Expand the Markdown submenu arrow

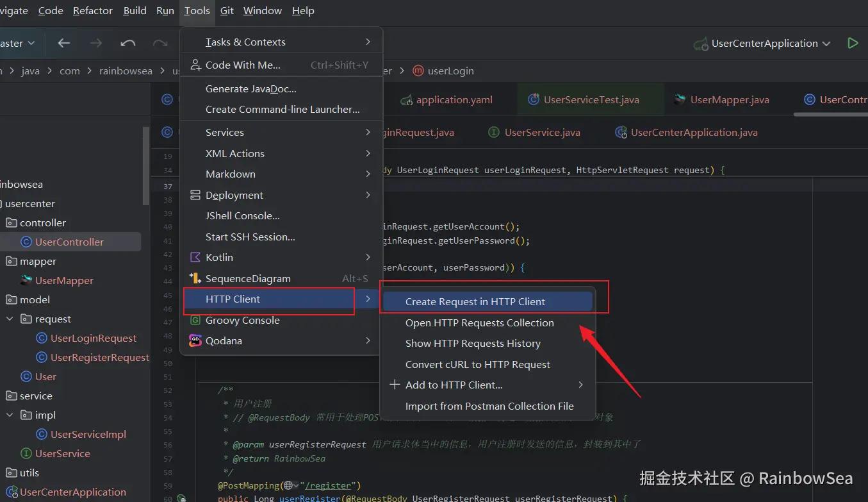tap(368, 174)
